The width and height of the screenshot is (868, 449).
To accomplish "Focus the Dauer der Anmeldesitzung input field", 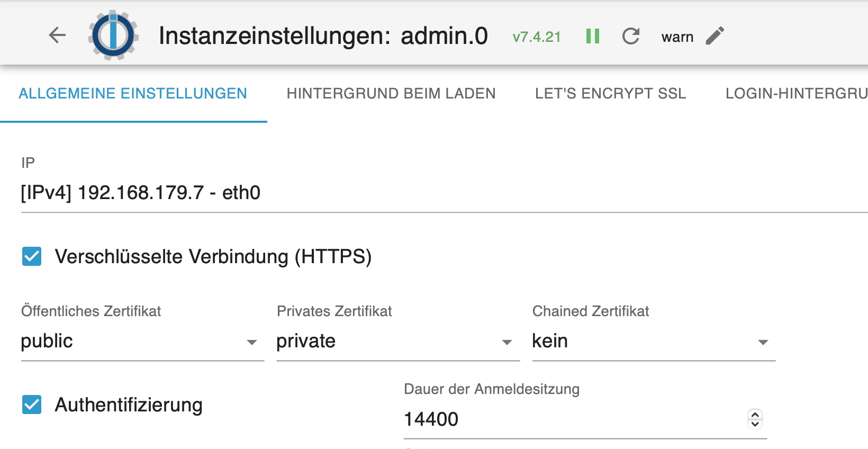I will [x=572, y=419].
